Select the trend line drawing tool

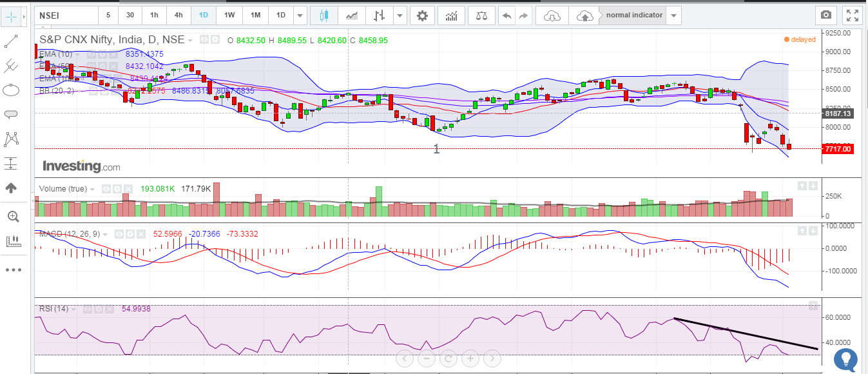pos(11,41)
